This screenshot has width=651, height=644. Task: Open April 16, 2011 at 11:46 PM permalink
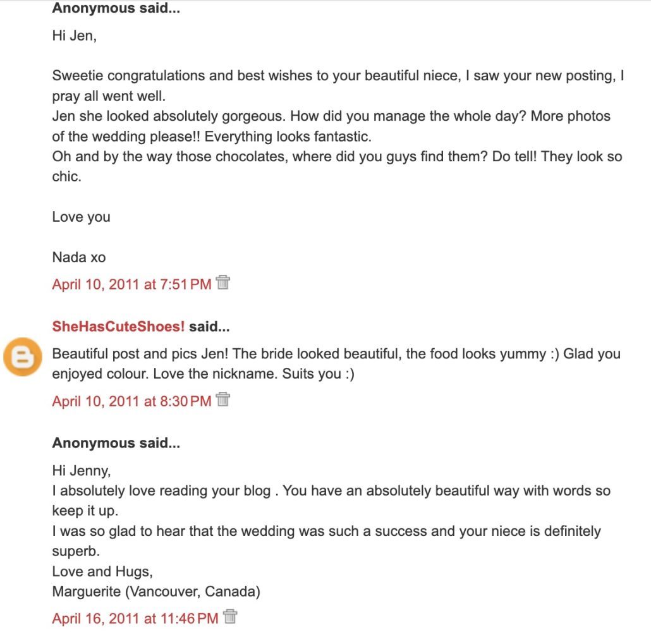coord(135,619)
